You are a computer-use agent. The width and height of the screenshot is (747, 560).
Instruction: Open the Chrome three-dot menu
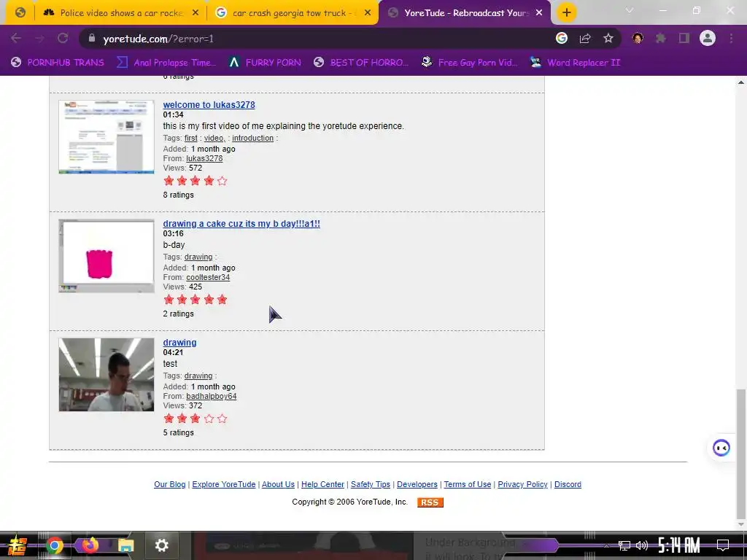731,39
